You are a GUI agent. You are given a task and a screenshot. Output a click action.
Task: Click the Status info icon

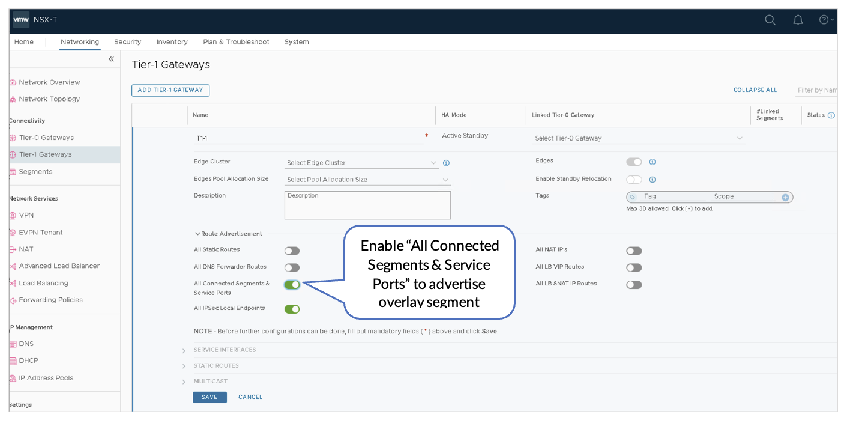click(831, 115)
